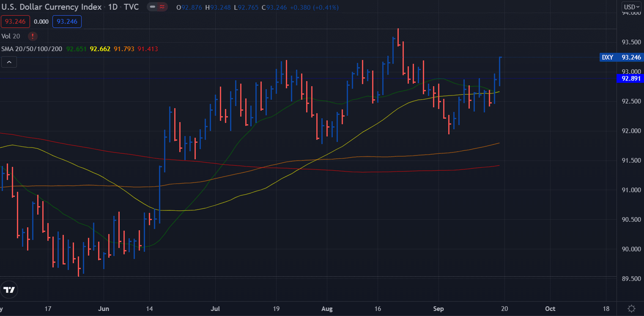Click the blue buy price 93.246 button
This screenshot has height=316, width=644.
tap(67, 22)
